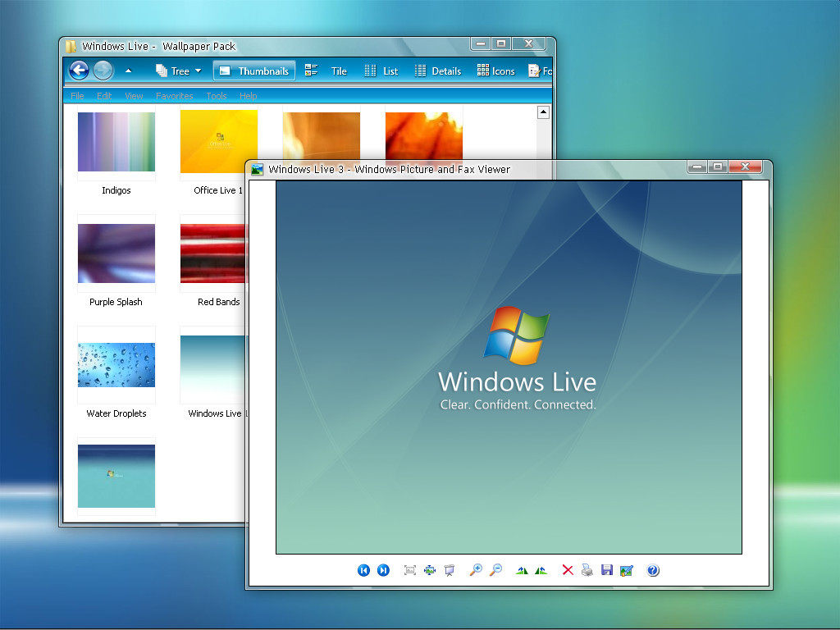Image resolution: width=840 pixels, height=630 pixels.
Task: Rotate the image clockwise
Action: [522, 570]
